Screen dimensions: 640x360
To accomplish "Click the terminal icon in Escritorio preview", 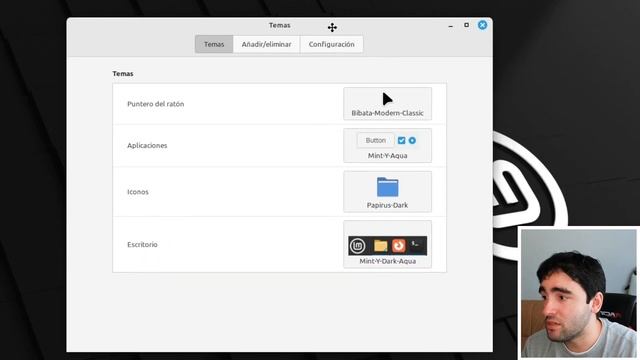I will coord(416,244).
